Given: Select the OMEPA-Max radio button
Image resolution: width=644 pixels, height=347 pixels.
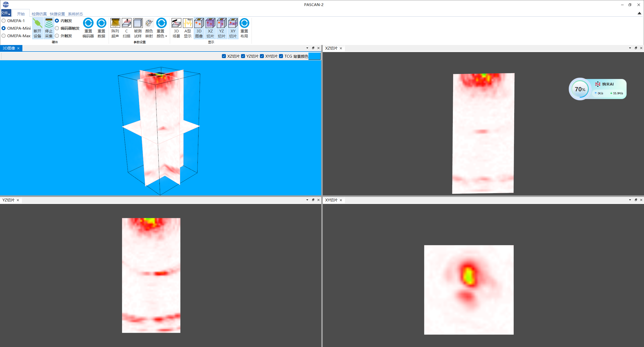Looking at the screenshot, I should (x=4, y=36).
